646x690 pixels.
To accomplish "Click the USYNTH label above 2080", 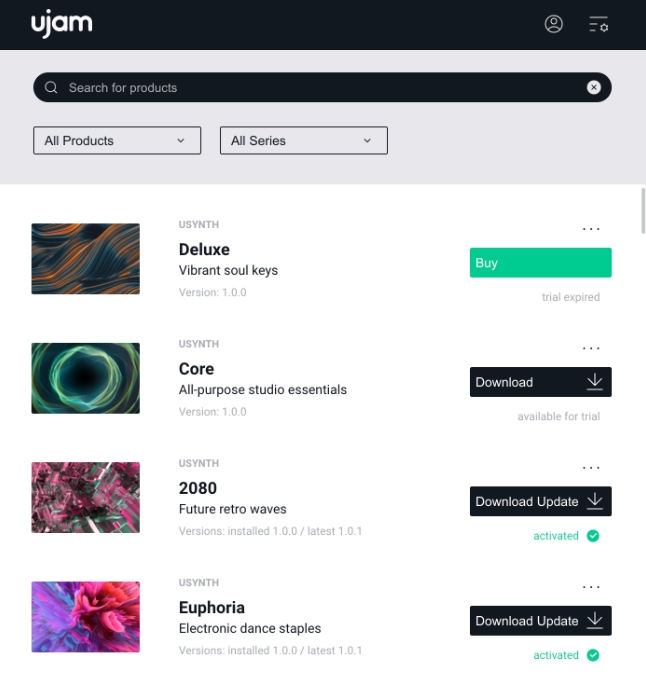I will pos(198,463).
